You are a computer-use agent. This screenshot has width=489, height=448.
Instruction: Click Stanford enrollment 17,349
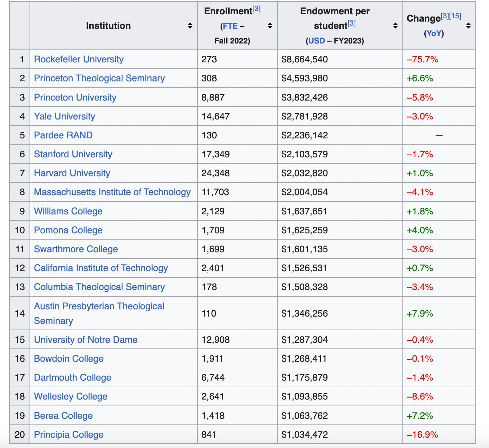[216, 154]
